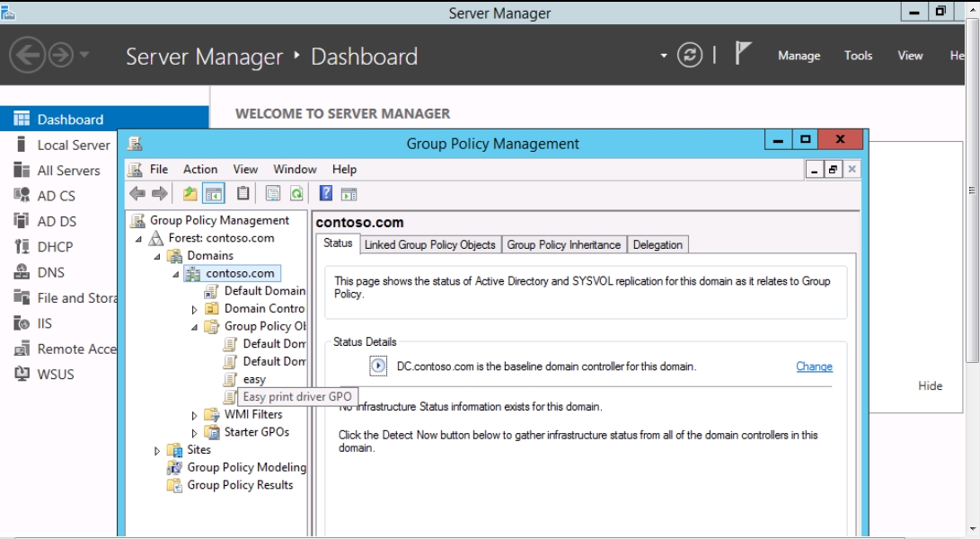Toggle the Show/Hide Action Pane toolbar icon
Viewport: 980px width, 539px height.
349,194
